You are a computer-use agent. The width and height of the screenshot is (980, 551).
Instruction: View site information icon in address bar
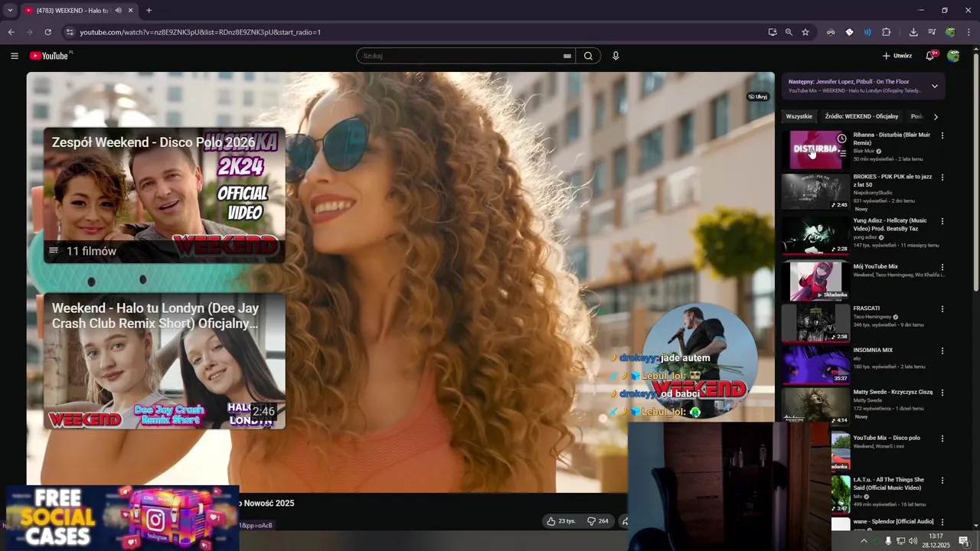pos(70,32)
